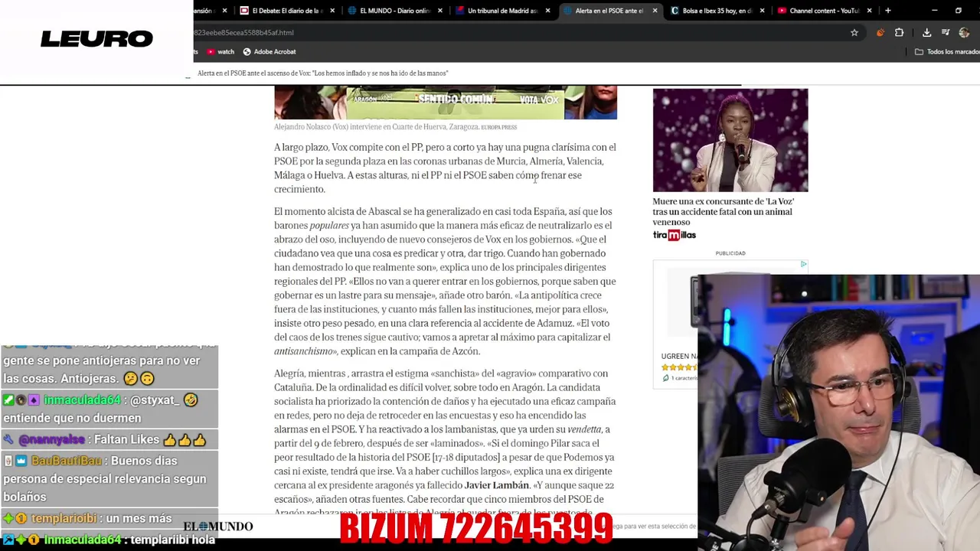Open the browser downloads panel

926,33
